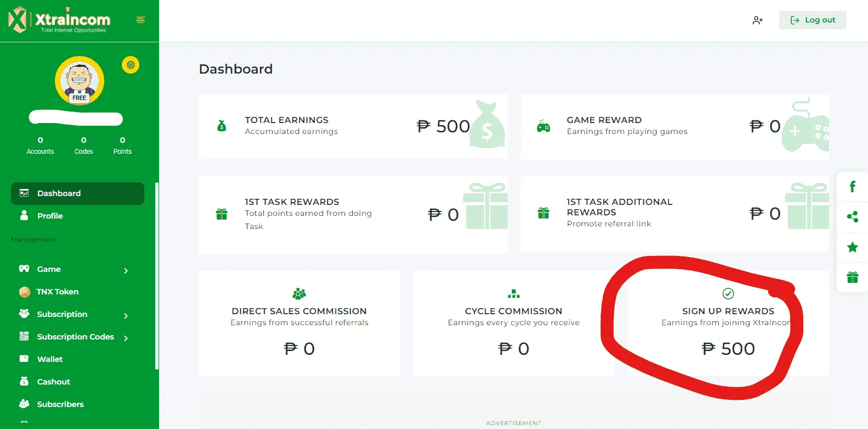This screenshot has width=868, height=429.
Task: Click the Game Reward ₱ 0 value
Action: [765, 126]
